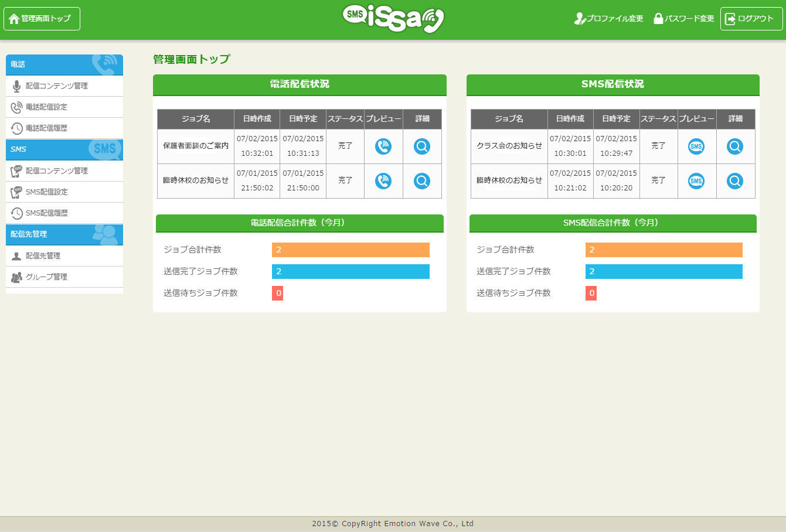Screen dimensions: 786x532
Task: Click the SMS sidebar section header
Action: (x=64, y=149)
